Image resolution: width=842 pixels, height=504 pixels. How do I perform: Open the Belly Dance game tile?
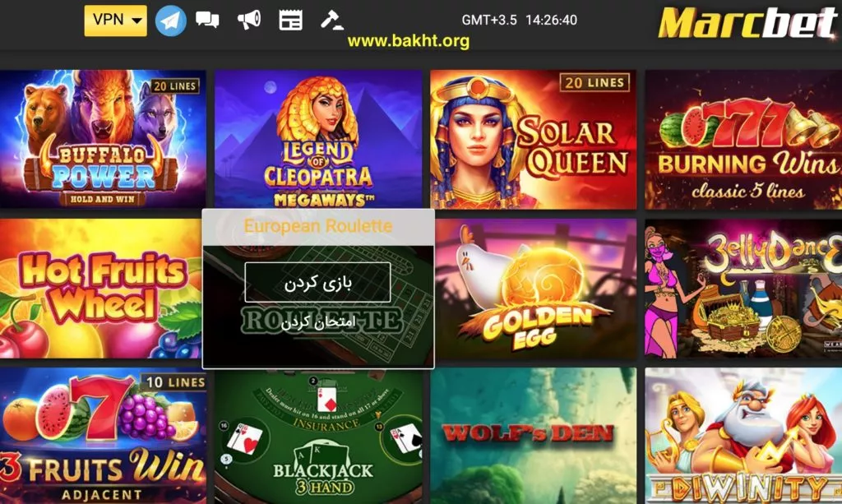tap(743, 289)
